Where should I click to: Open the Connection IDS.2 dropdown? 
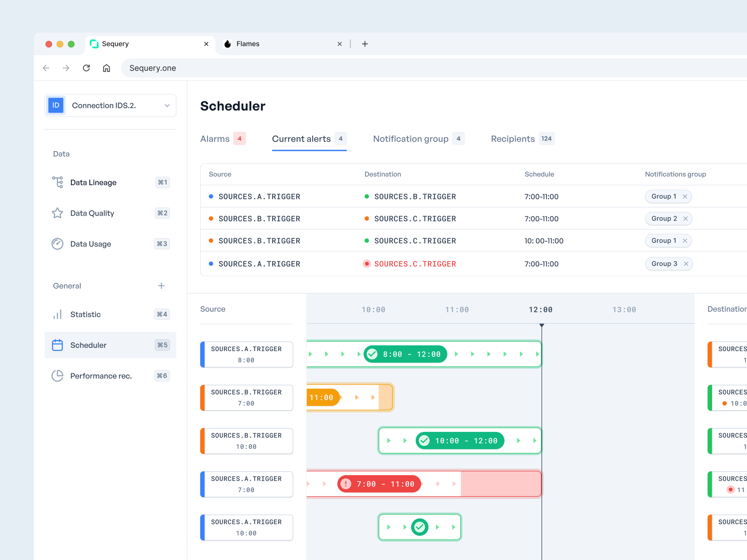coord(167,105)
